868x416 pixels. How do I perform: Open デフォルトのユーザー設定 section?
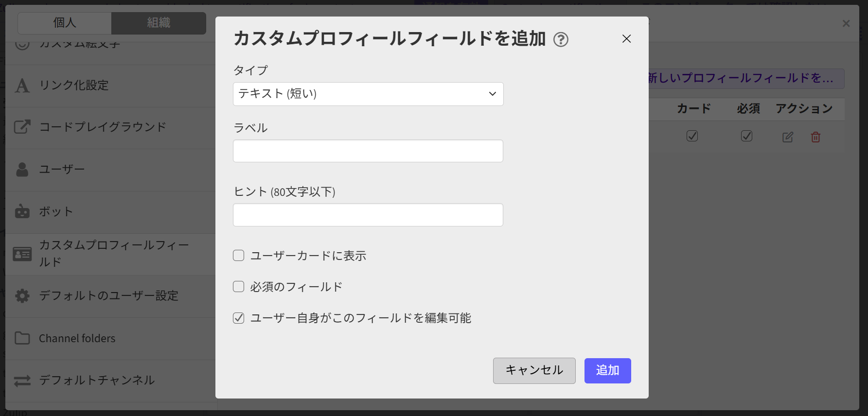click(x=110, y=296)
